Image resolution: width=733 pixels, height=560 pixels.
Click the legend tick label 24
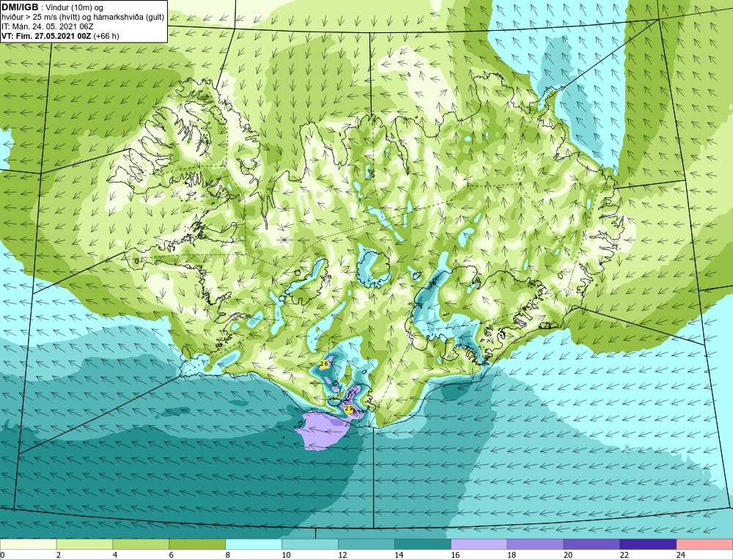pos(681,555)
